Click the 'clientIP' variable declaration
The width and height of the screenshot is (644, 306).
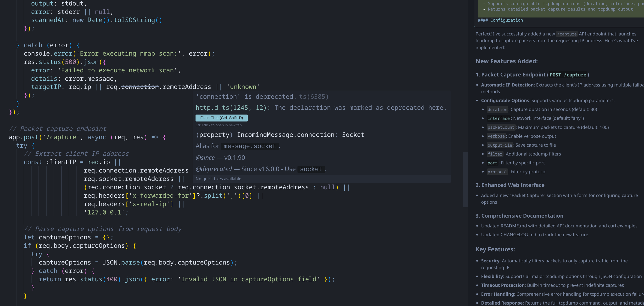click(61, 162)
